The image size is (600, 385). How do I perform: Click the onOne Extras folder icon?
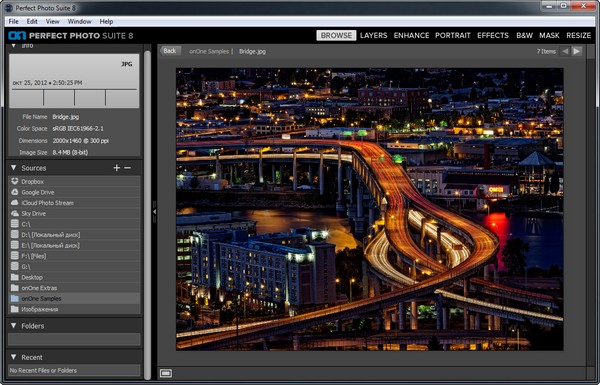pos(15,288)
